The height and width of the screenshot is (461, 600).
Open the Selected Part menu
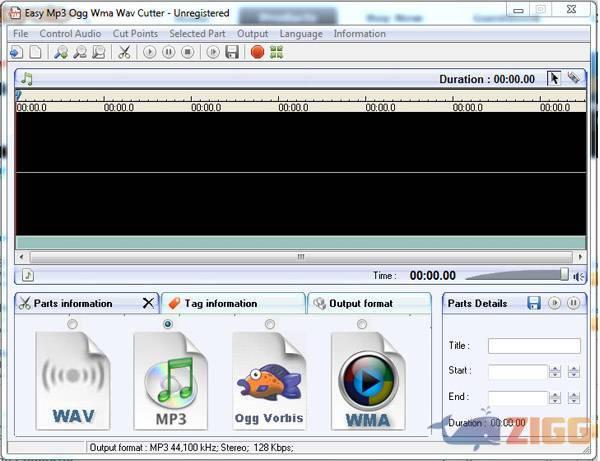197,34
